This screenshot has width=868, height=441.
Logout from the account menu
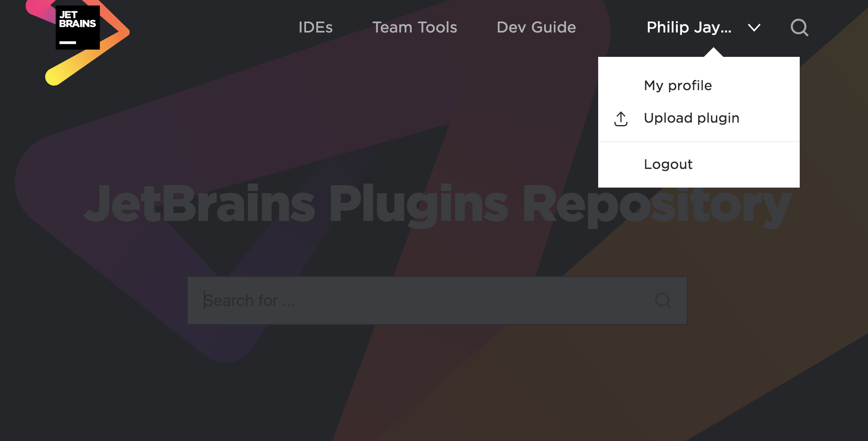click(668, 164)
